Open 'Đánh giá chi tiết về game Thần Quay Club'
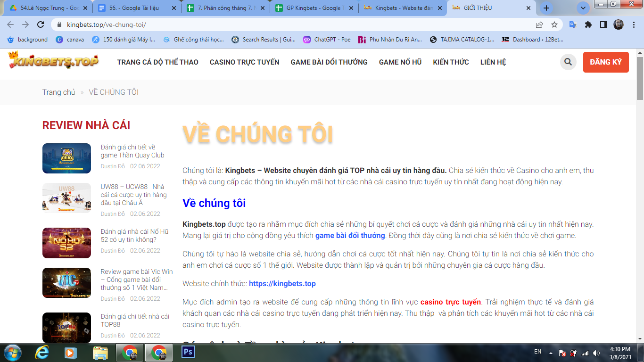The image size is (644, 362). point(132,151)
